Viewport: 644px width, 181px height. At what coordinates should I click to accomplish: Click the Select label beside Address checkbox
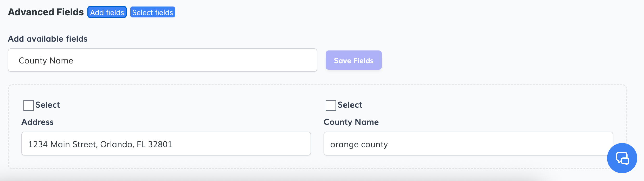(x=48, y=105)
